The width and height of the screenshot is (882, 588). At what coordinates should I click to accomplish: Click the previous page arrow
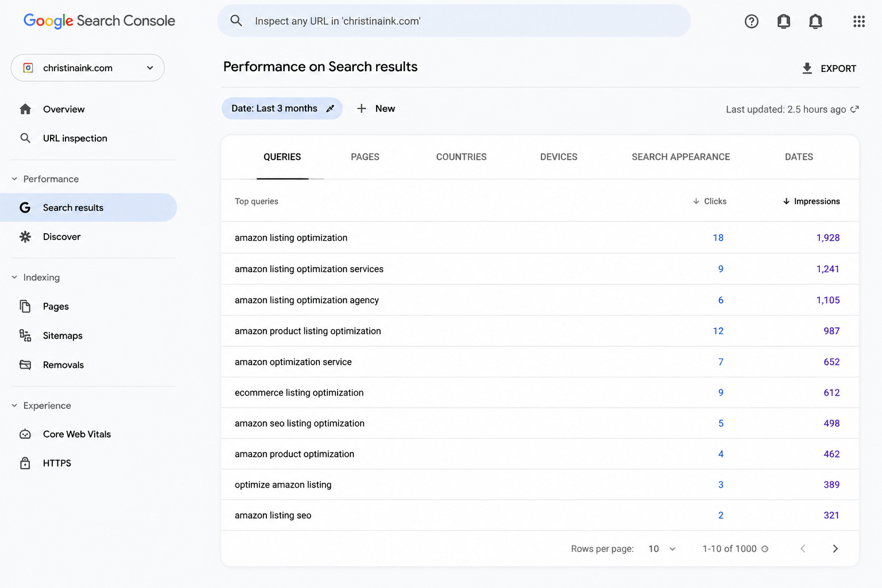coord(803,549)
